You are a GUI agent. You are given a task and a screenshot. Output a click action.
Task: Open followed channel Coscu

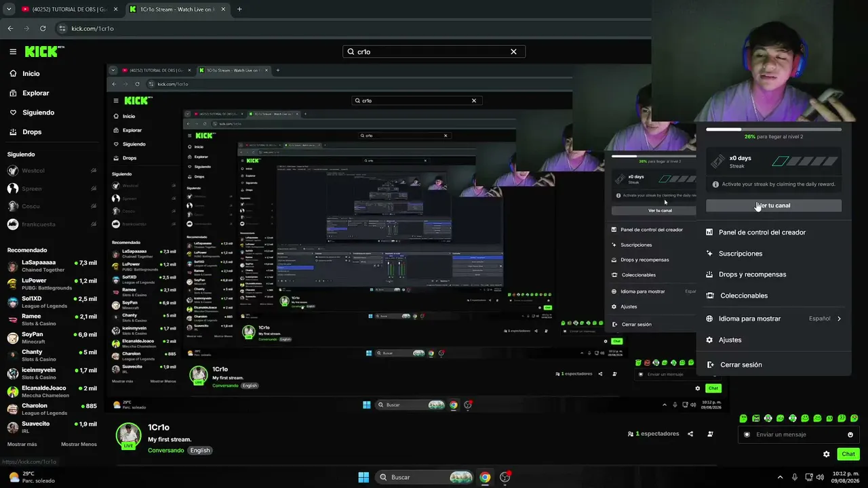click(52, 206)
